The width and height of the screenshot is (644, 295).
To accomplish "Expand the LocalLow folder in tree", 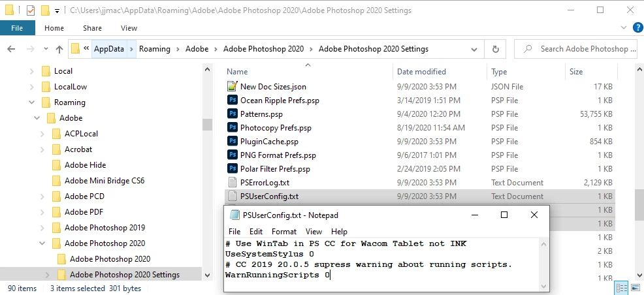I will (x=31, y=87).
